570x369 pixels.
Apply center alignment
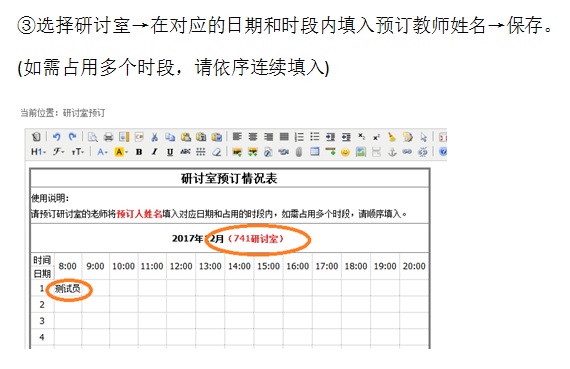point(253,137)
